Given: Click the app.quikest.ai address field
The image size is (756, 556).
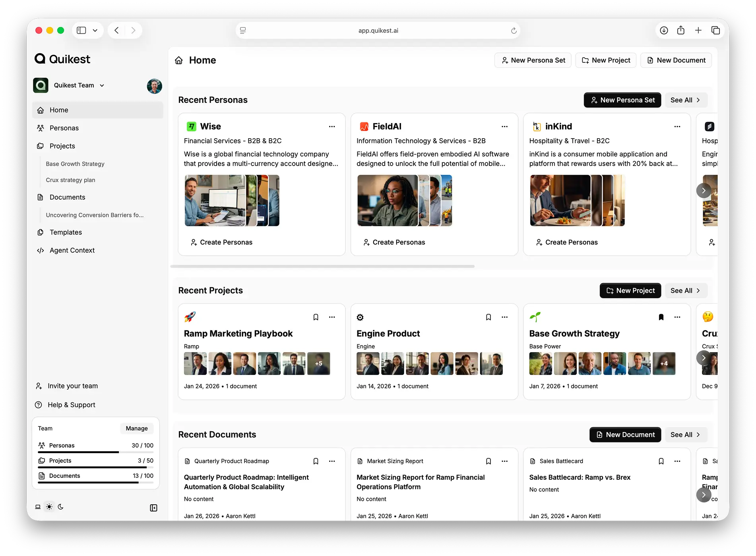Looking at the screenshot, I should click(x=378, y=31).
